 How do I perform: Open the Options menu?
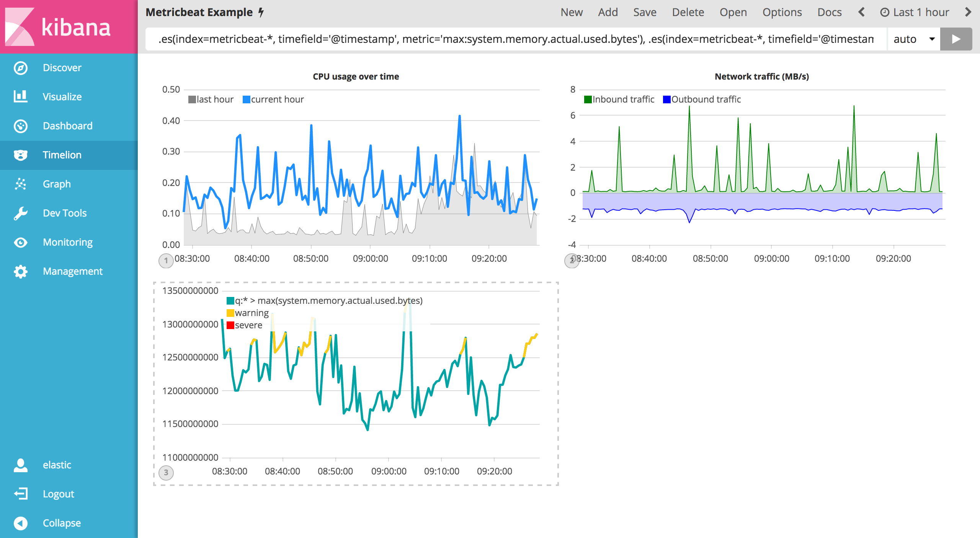[x=782, y=12]
